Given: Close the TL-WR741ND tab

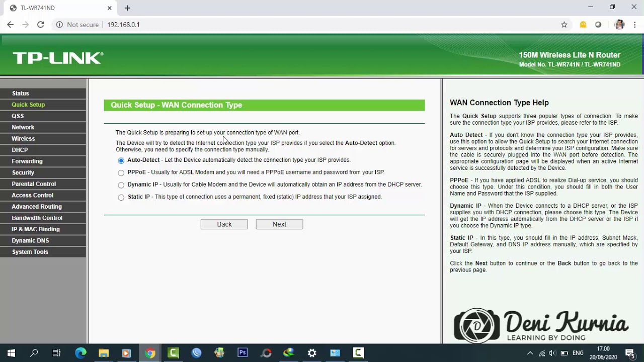Looking at the screenshot, I should click(x=110, y=8).
